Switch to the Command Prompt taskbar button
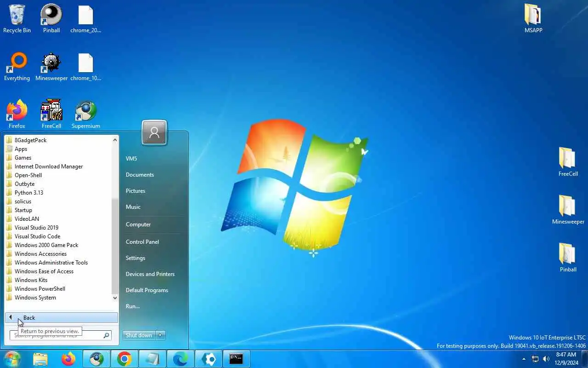Screen dimensions: 588x368 [x=237, y=359]
